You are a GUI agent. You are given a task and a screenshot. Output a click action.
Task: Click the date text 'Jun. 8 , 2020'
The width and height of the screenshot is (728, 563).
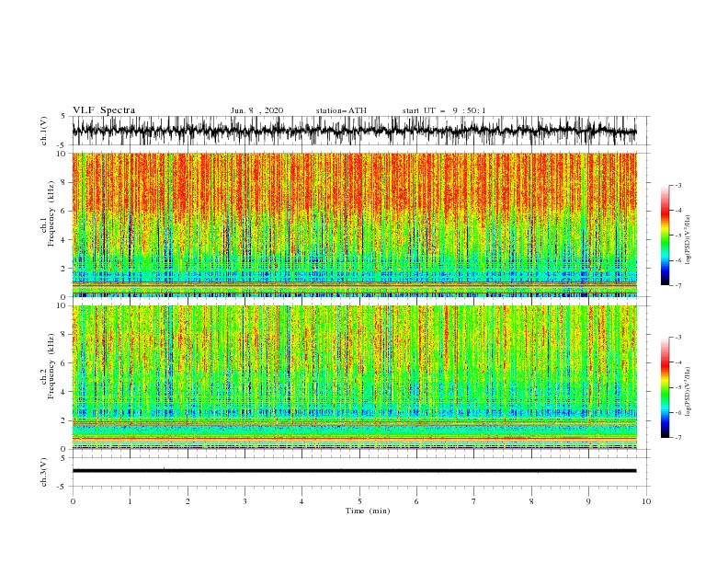click(x=256, y=110)
